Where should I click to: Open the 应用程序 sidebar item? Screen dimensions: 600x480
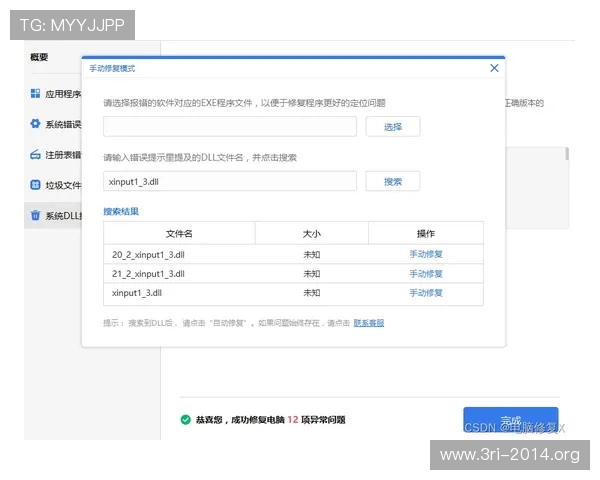pyautogui.click(x=56, y=94)
